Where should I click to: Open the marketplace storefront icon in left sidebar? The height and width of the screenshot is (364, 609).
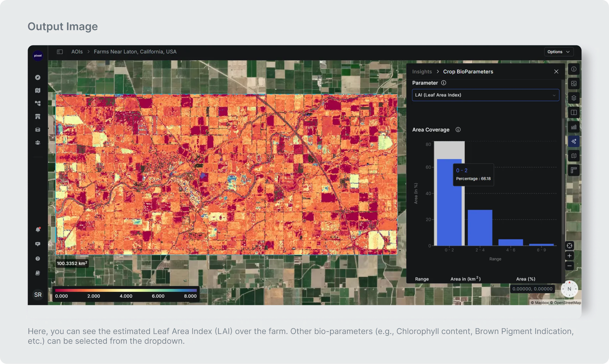(x=38, y=117)
